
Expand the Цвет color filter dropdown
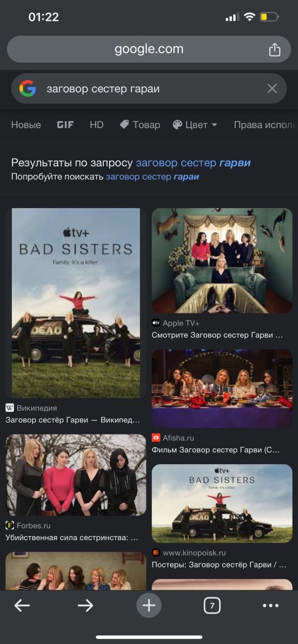195,125
